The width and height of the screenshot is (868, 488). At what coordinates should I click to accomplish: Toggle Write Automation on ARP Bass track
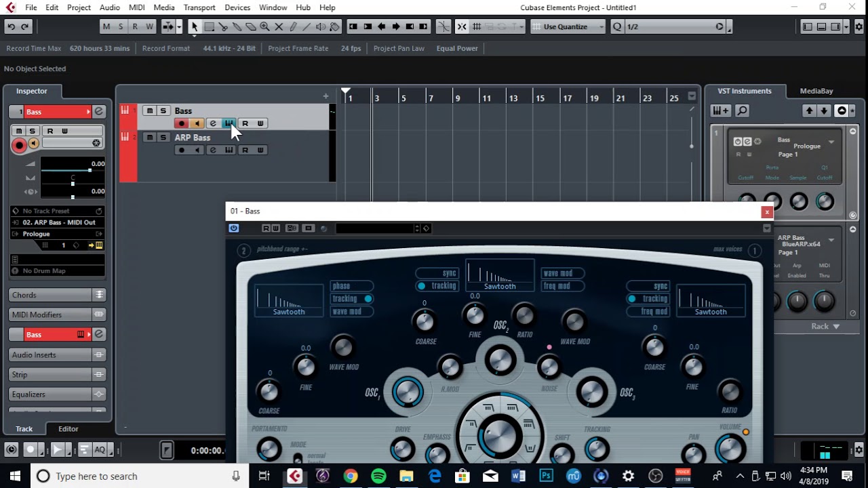[x=260, y=150]
